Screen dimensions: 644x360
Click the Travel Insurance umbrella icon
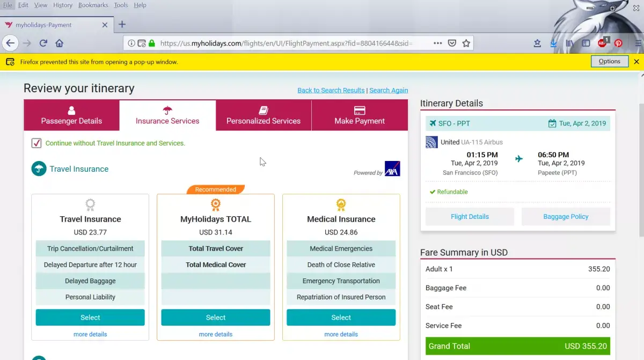point(38,168)
